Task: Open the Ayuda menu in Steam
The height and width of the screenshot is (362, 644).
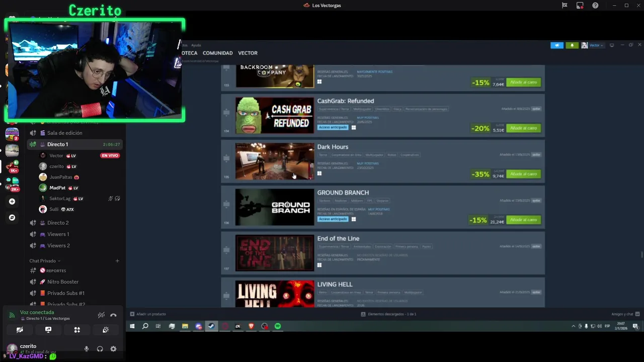Action: coord(196,45)
